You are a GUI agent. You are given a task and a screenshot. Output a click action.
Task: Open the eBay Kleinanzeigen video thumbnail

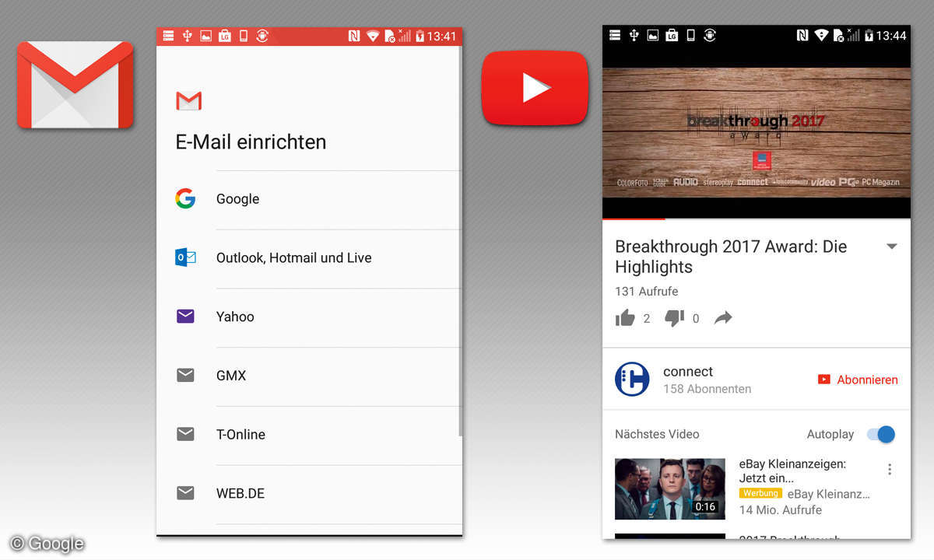(x=669, y=488)
